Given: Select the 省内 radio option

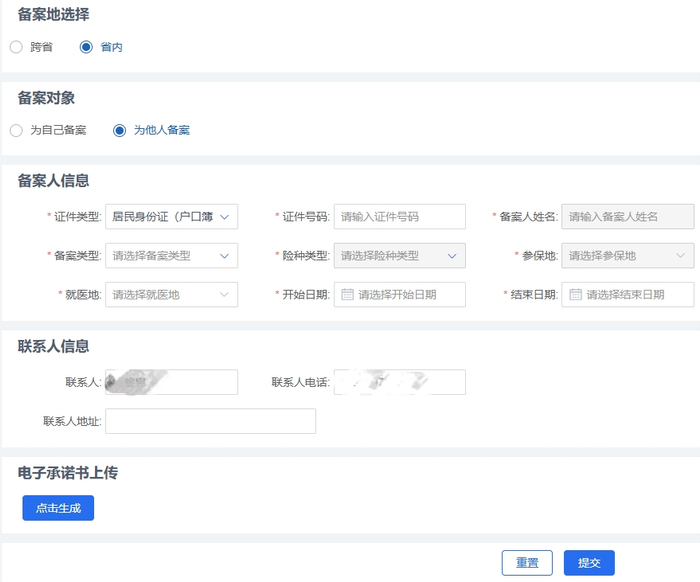Looking at the screenshot, I should 86,47.
